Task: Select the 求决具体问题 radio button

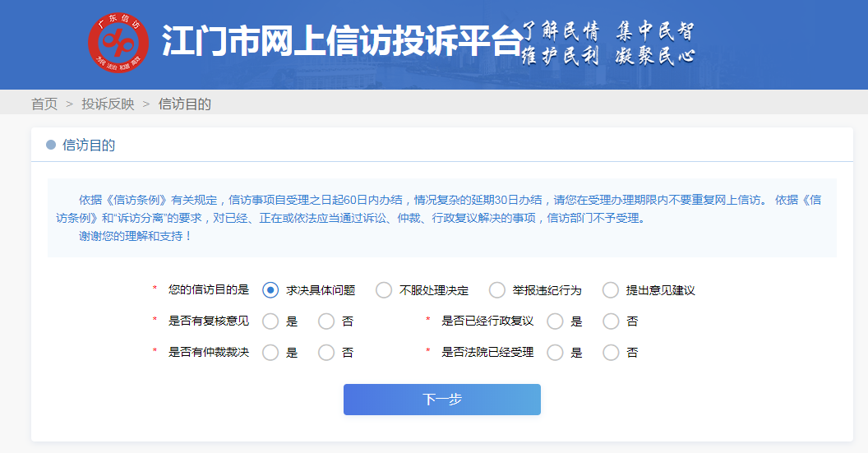Action: point(270,290)
